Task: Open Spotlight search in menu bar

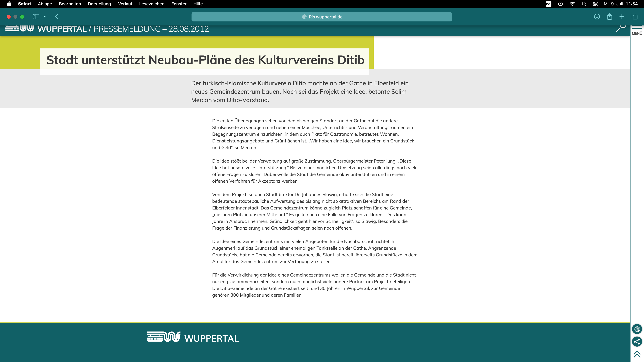Action: [584, 4]
